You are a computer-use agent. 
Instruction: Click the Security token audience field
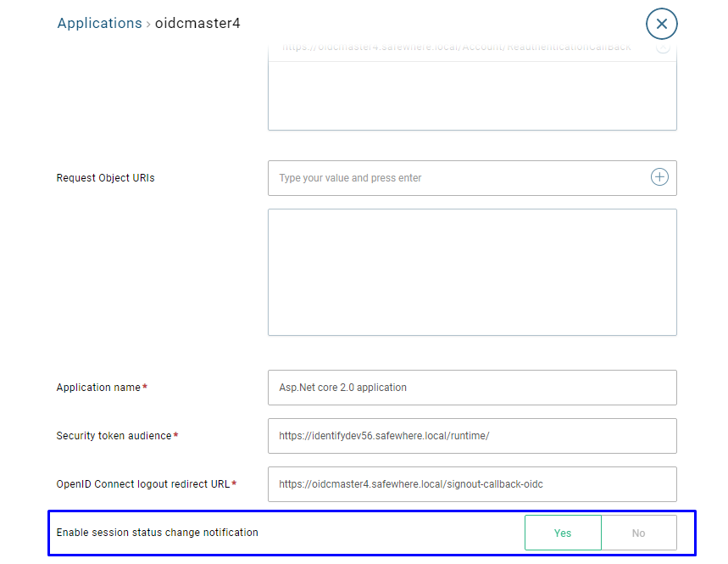coord(471,436)
